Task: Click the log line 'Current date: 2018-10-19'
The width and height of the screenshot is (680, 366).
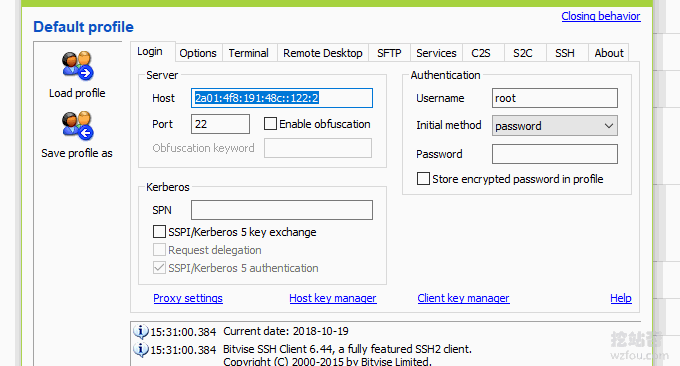Action: [x=286, y=331]
